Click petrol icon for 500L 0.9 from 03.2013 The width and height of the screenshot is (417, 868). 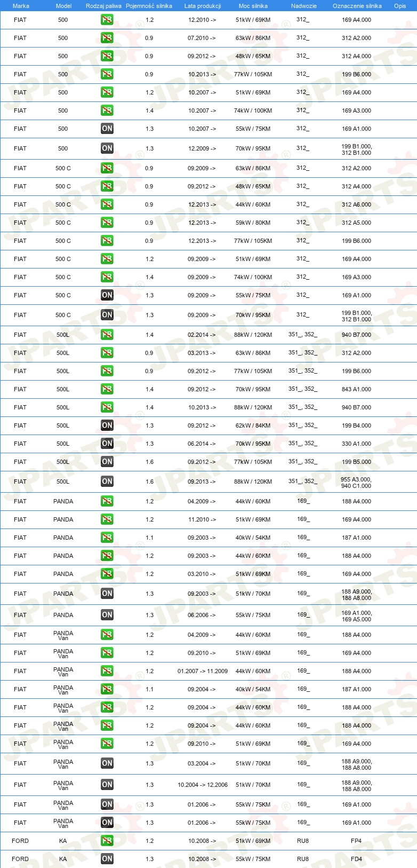[x=107, y=353]
